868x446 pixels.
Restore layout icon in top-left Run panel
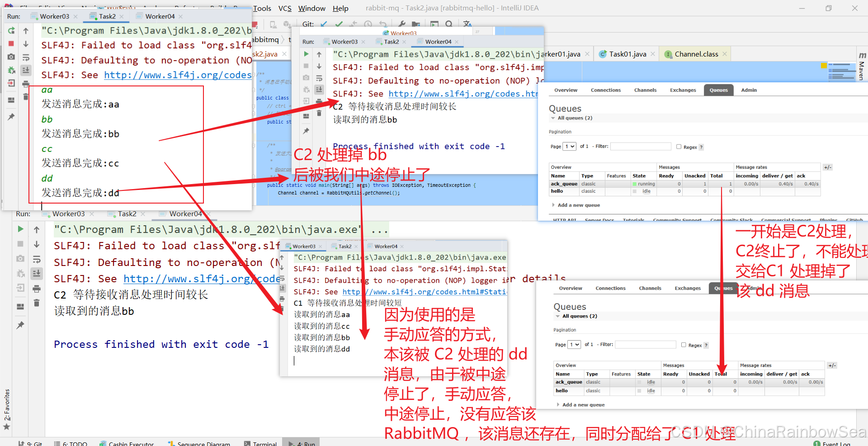pyautogui.click(x=11, y=100)
